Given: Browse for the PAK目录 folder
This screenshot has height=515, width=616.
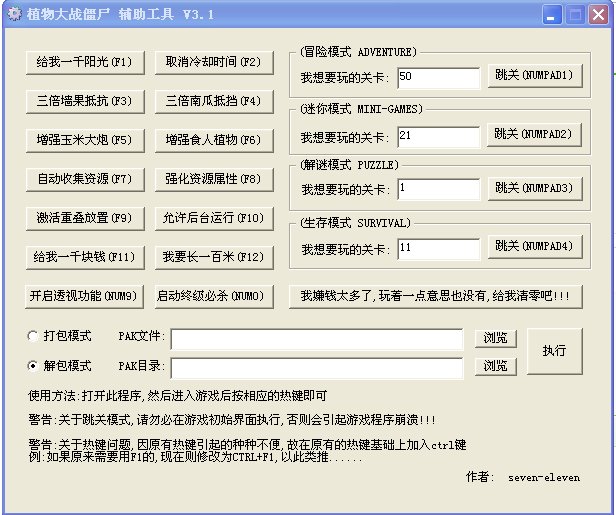Looking at the screenshot, I should click(496, 367).
